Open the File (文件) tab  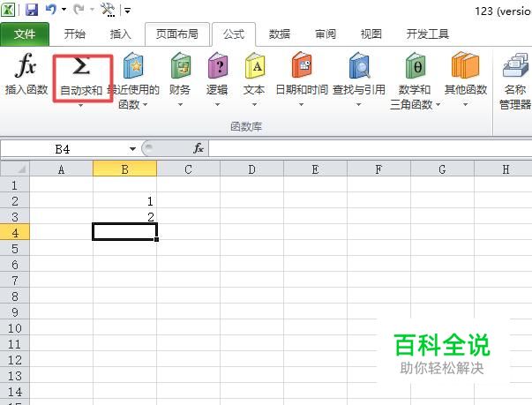pyautogui.click(x=25, y=34)
